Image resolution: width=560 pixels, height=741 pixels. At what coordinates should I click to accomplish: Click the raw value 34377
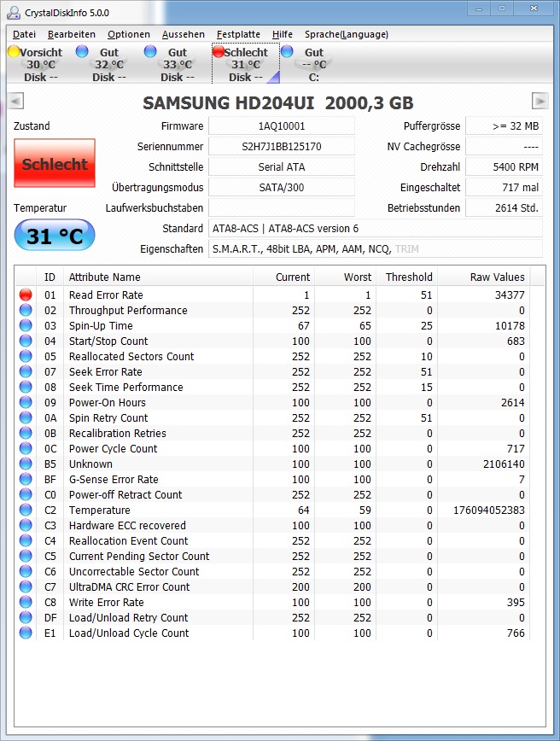(x=510, y=295)
